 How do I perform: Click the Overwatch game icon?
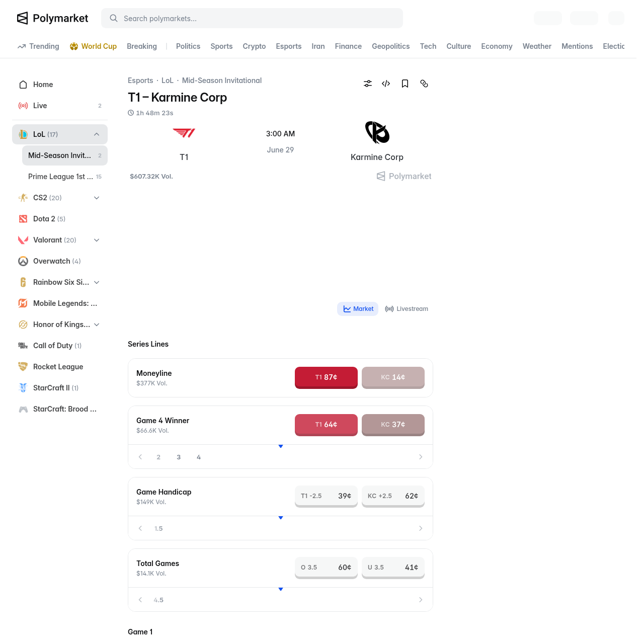coord(23,261)
